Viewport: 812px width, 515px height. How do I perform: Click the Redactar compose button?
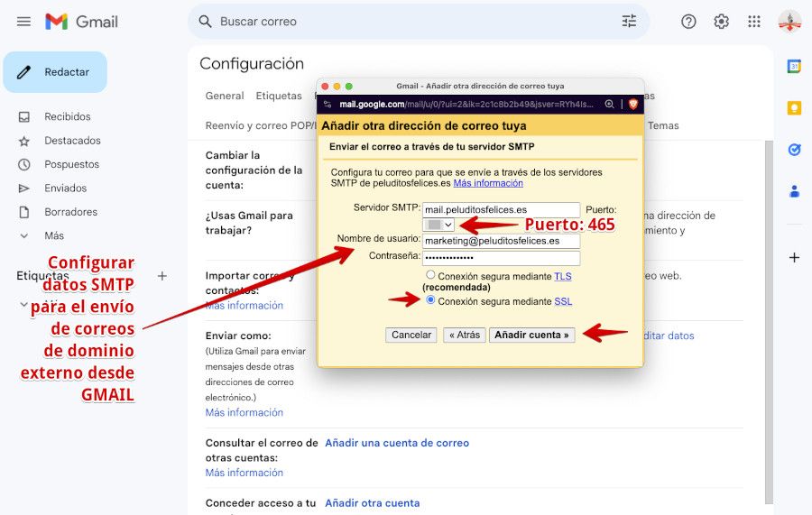pos(55,72)
